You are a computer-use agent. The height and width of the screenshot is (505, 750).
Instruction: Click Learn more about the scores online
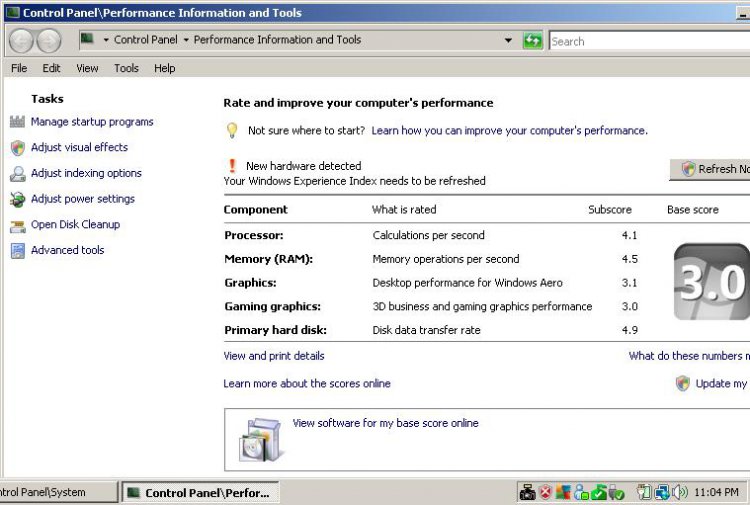tap(307, 384)
